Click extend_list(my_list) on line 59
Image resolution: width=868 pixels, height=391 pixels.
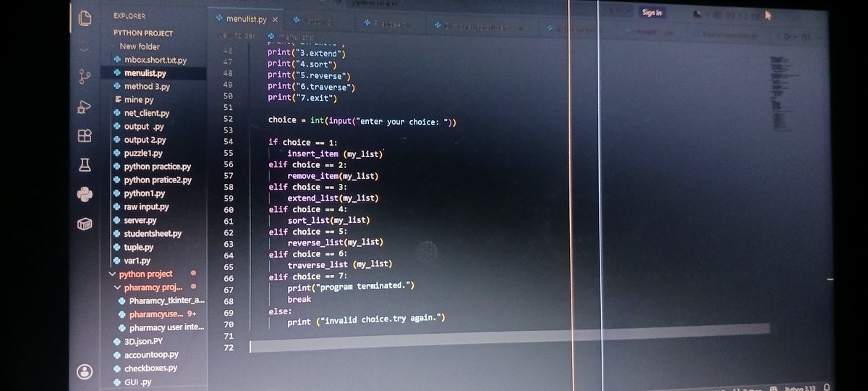333,198
